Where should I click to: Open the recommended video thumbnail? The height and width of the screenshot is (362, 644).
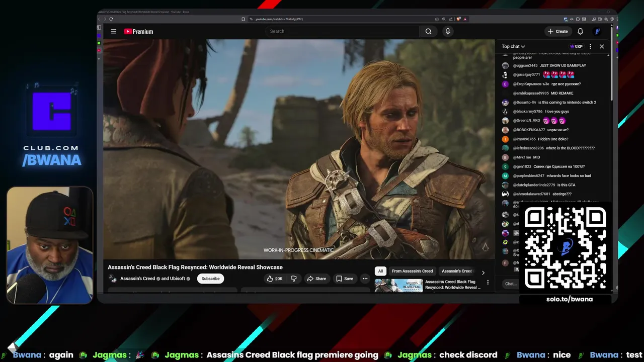[398, 286]
